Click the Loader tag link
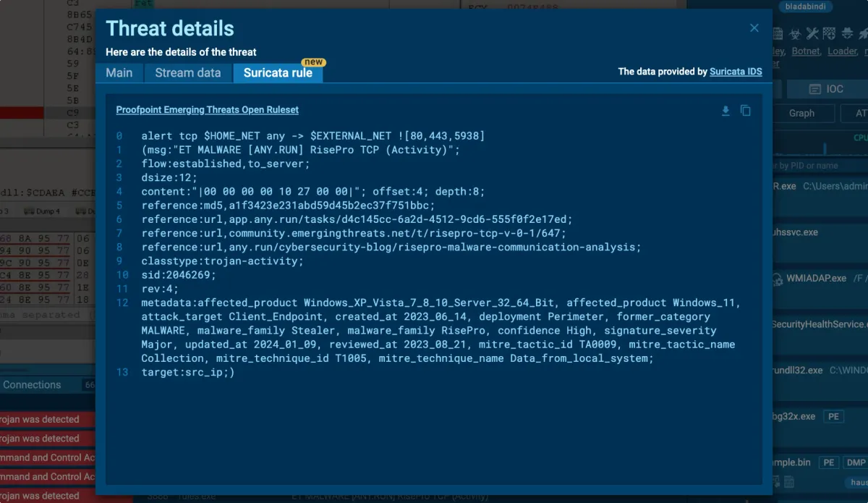The width and height of the screenshot is (868, 503). 842,51
